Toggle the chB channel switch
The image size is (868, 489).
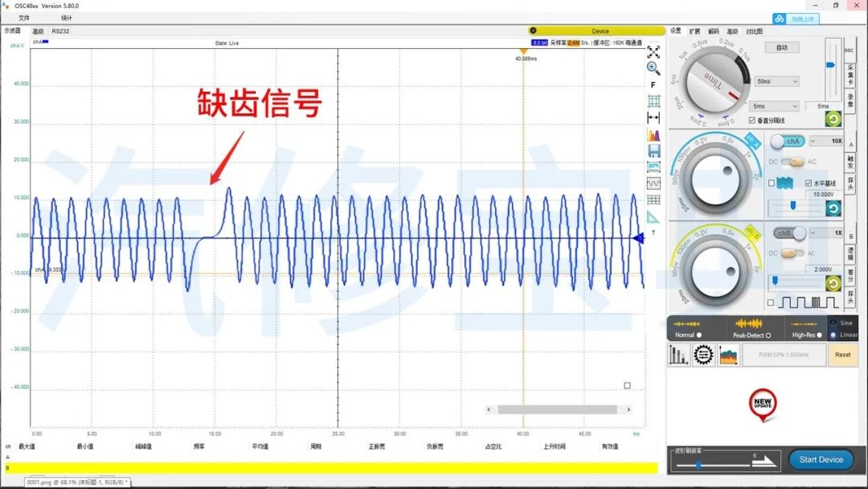click(x=789, y=233)
